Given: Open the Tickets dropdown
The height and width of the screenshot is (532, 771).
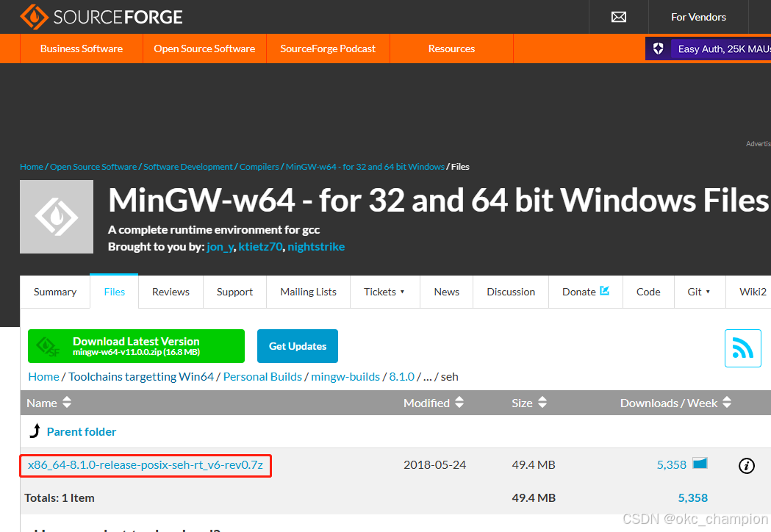Looking at the screenshot, I should (x=384, y=292).
